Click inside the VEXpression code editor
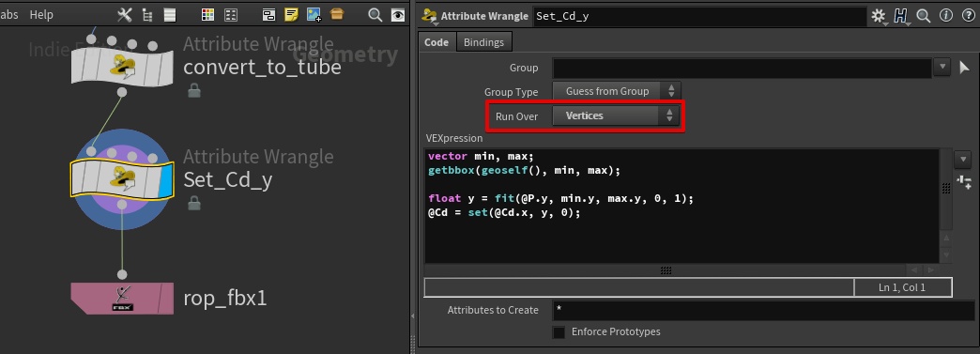 tap(681, 206)
